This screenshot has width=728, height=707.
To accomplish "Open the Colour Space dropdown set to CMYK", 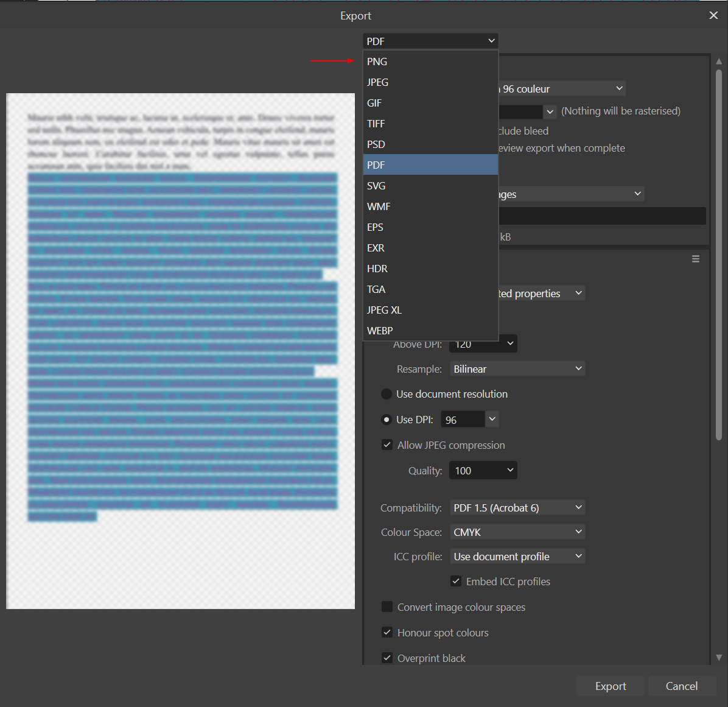I will [517, 532].
